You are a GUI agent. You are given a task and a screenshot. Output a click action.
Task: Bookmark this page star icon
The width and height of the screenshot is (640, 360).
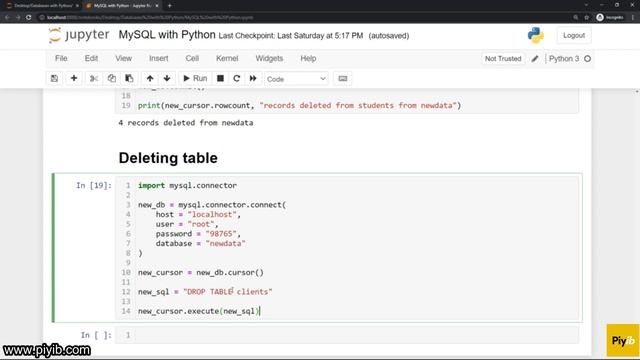click(x=587, y=18)
